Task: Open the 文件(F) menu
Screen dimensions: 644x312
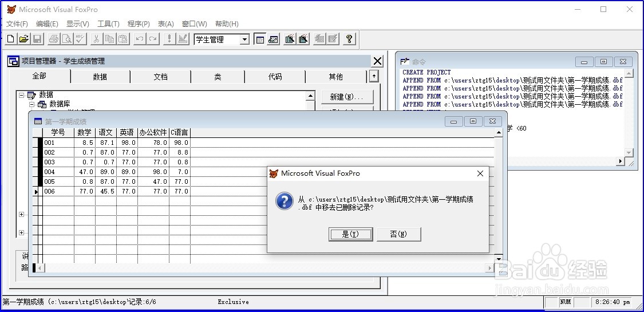Action: coord(17,24)
